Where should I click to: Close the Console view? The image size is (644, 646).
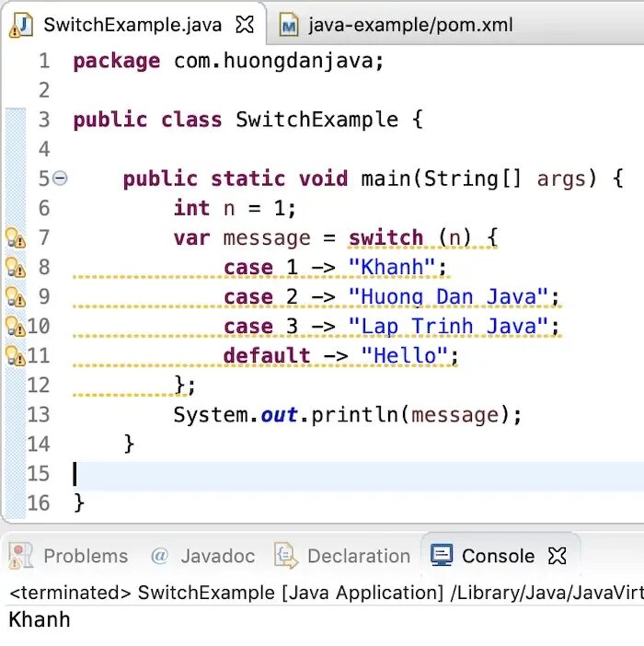point(558,556)
